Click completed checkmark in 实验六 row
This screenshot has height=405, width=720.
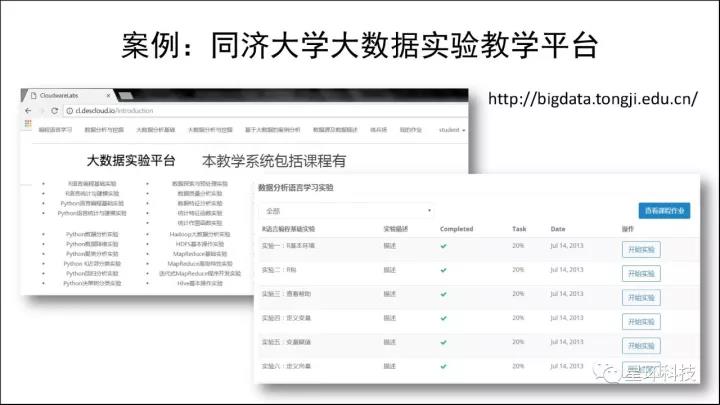click(443, 366)
